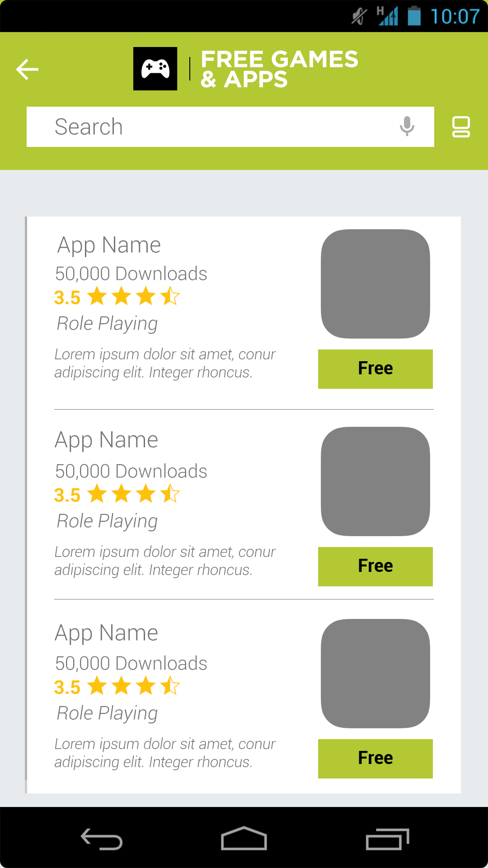Tap the battery icon in status bar

(x=414, y=16)
